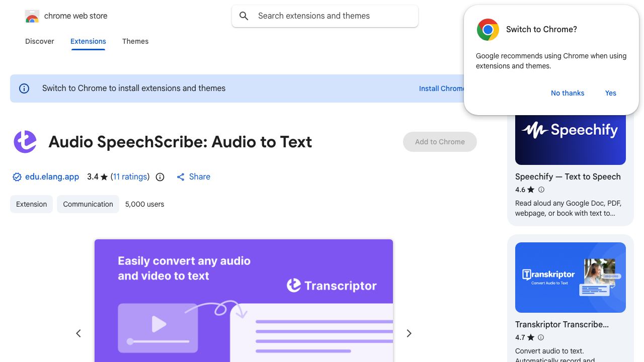Image resolution: width=644 pixels, height=362 pixels.
Task: Click the Chrome logo in the popup
Action: (488, 30)
